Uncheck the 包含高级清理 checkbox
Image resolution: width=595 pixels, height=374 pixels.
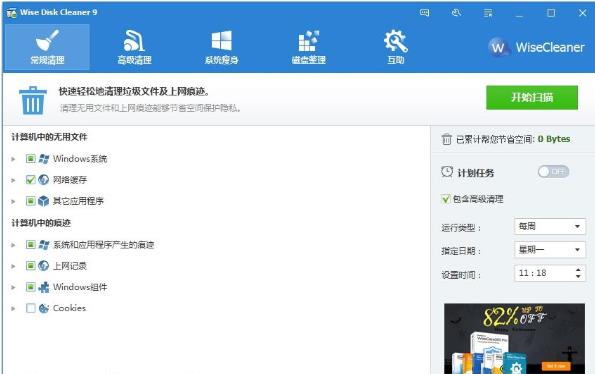[445, 199]
